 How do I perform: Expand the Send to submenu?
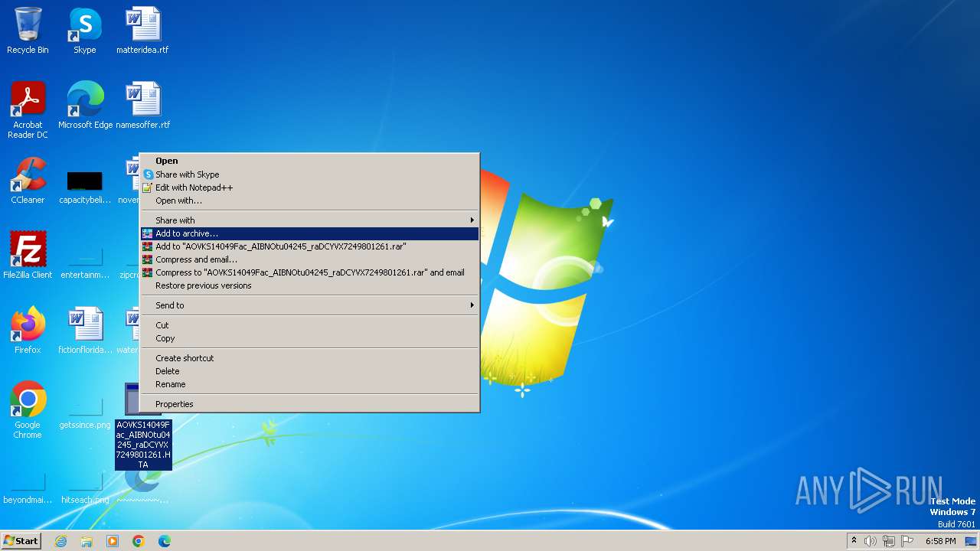[x=309, y=305]
